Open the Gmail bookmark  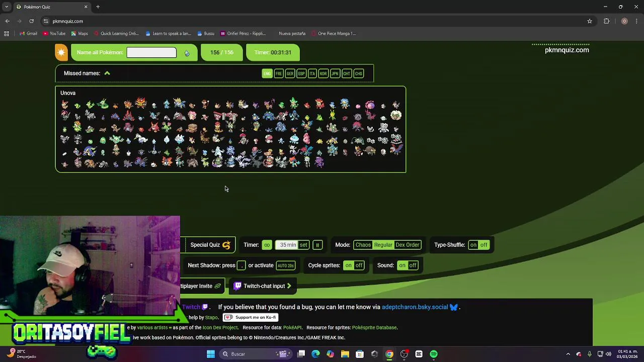[x=28, y=34]
